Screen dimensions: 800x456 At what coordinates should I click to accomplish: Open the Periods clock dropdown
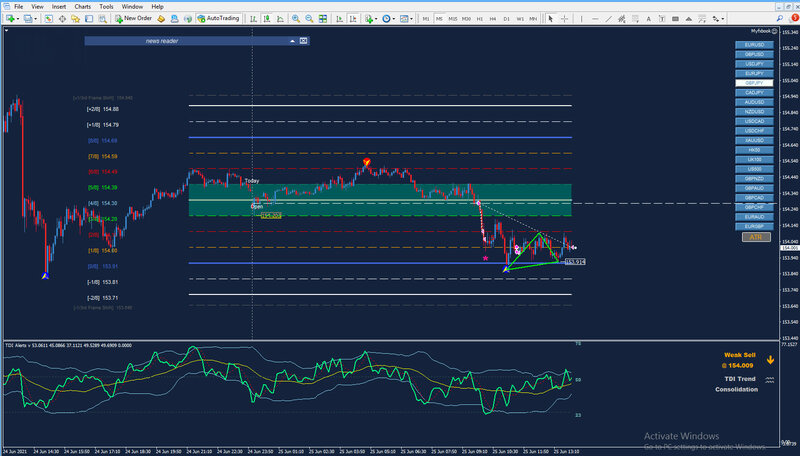click(388, 19)
